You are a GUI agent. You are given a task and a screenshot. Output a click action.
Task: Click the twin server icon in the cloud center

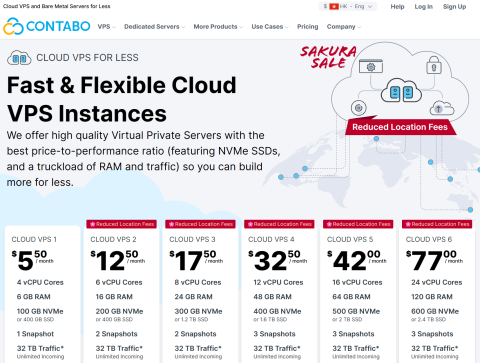tap(401, 91)
